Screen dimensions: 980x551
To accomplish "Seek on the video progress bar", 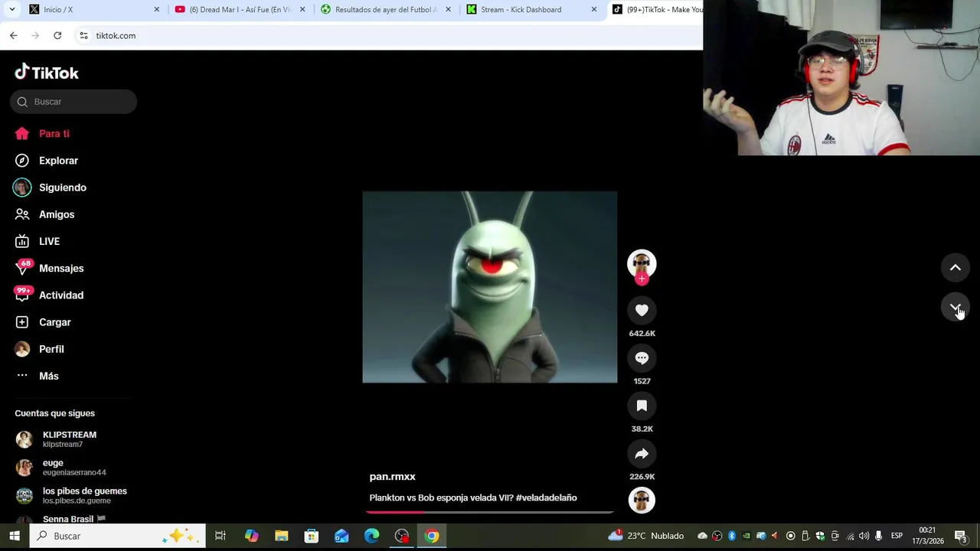I will [x=490, y=512].
